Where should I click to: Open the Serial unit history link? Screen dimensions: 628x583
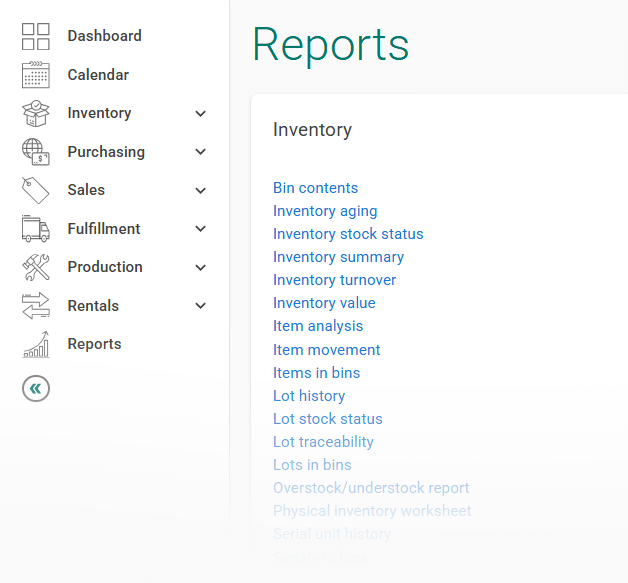coord(332,534)
